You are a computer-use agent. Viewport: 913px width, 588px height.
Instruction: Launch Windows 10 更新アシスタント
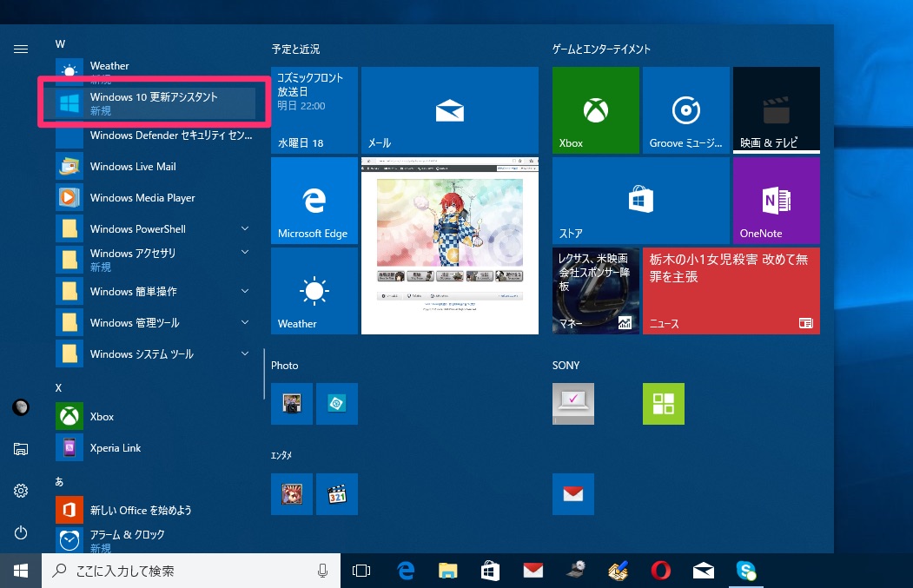(x=155, y=103)
